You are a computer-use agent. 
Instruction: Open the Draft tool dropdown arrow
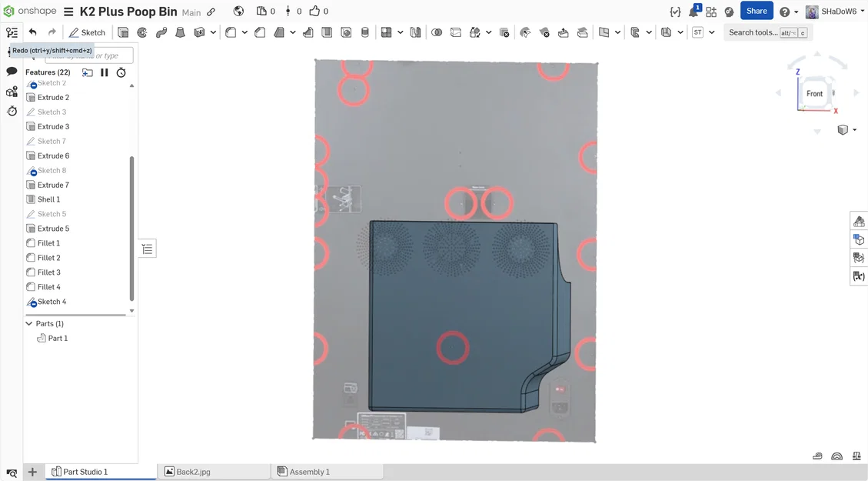[x=293, y=32]
